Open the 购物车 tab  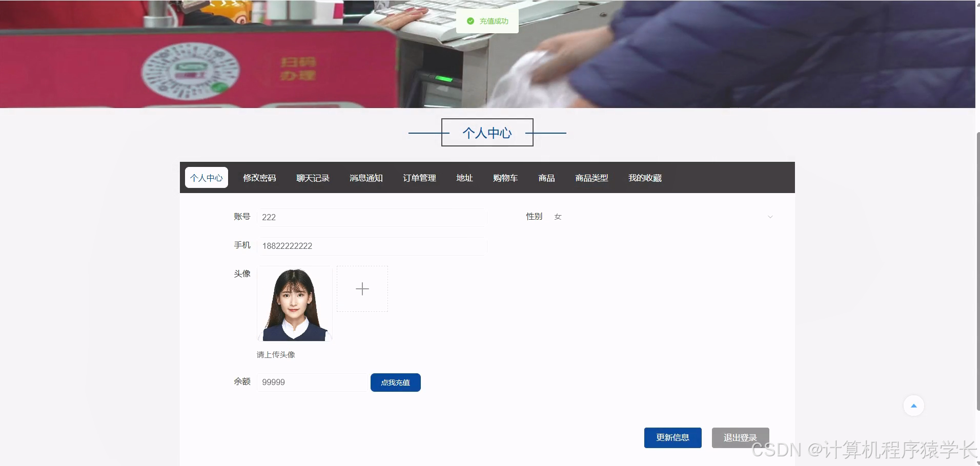click(505, 178)
